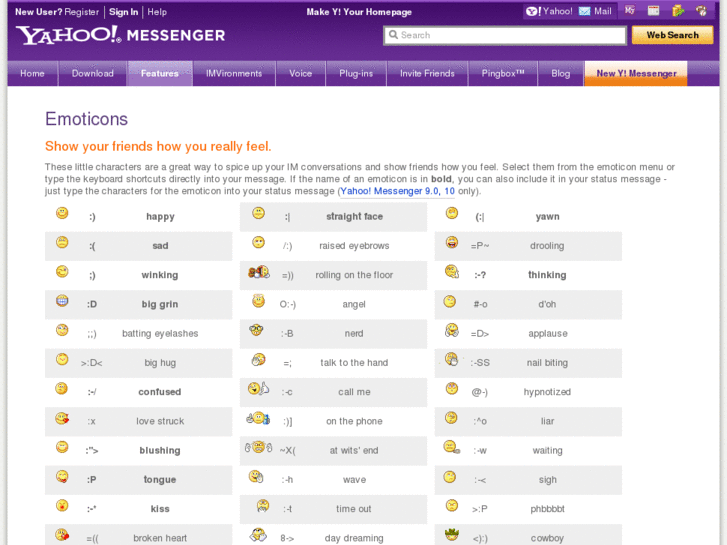Click the "yawn" label text
Viewport: 727px width, 545px height.
coord(548,217)
